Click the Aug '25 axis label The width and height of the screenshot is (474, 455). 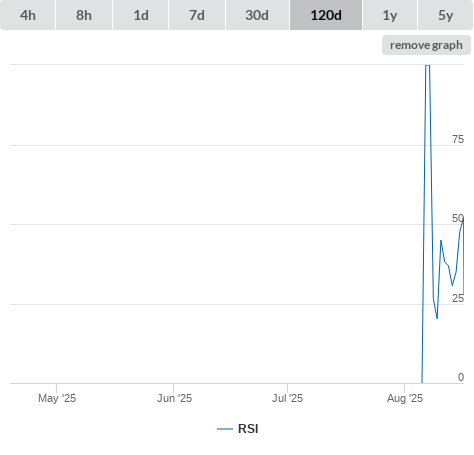405,398
